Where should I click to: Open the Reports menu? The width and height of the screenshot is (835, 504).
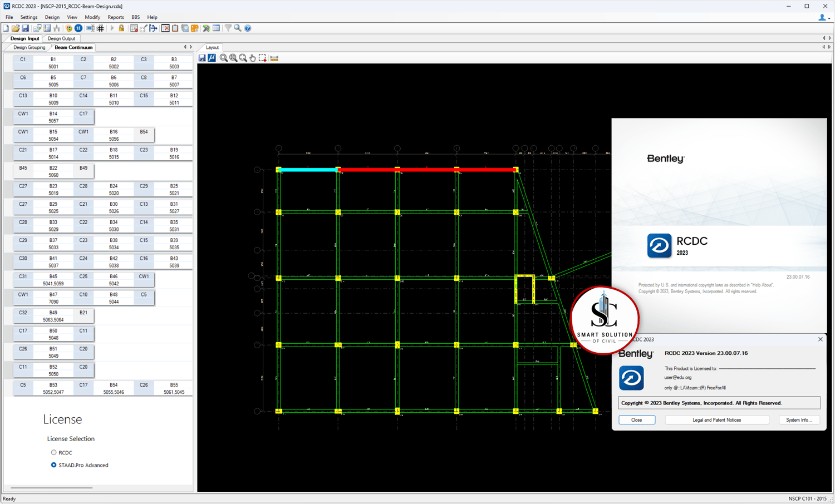(116, 17)
